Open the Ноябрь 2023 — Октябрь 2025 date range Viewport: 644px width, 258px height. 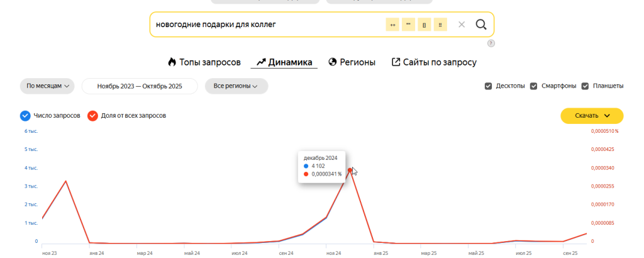[x=140, y=86]
